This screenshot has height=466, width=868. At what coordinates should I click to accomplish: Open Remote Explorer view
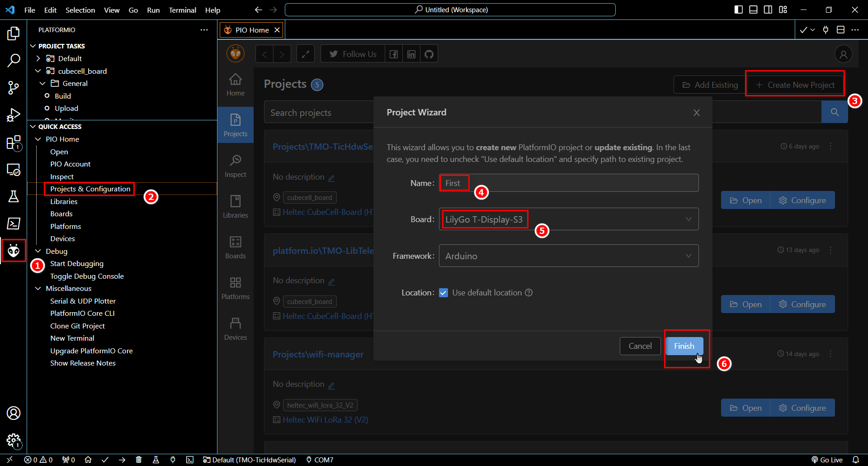[14, 170]
